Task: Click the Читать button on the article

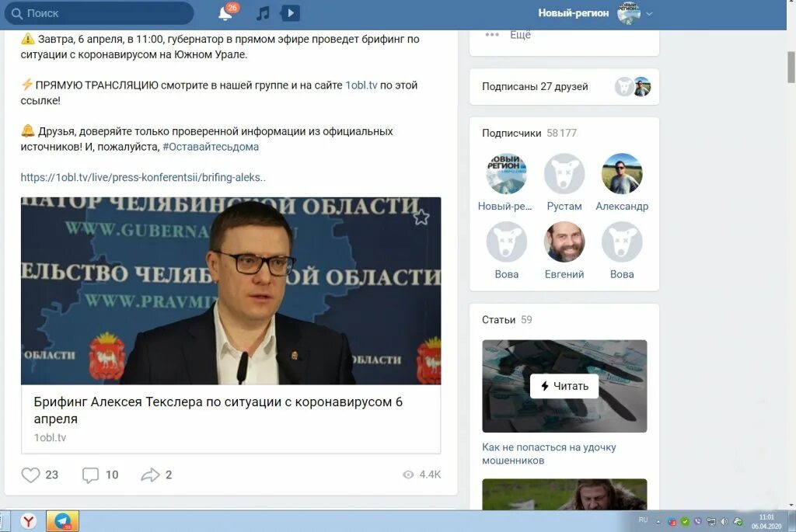Action: 564,386
